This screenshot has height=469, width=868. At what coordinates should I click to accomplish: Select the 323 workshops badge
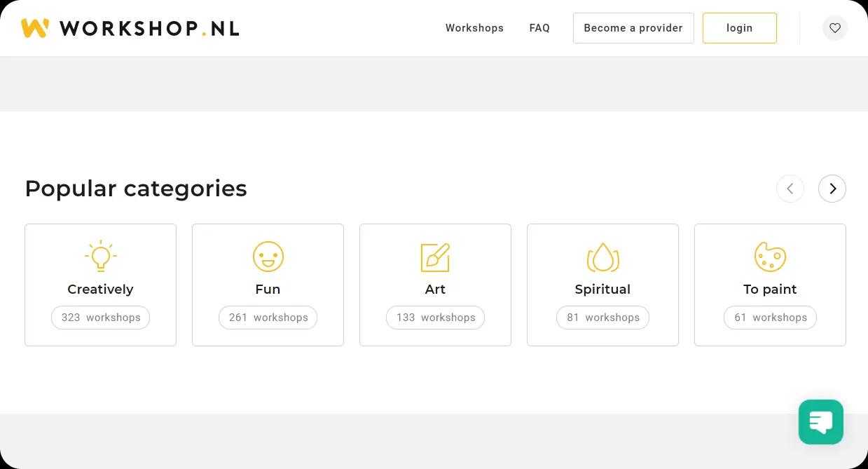coord(100,318)
